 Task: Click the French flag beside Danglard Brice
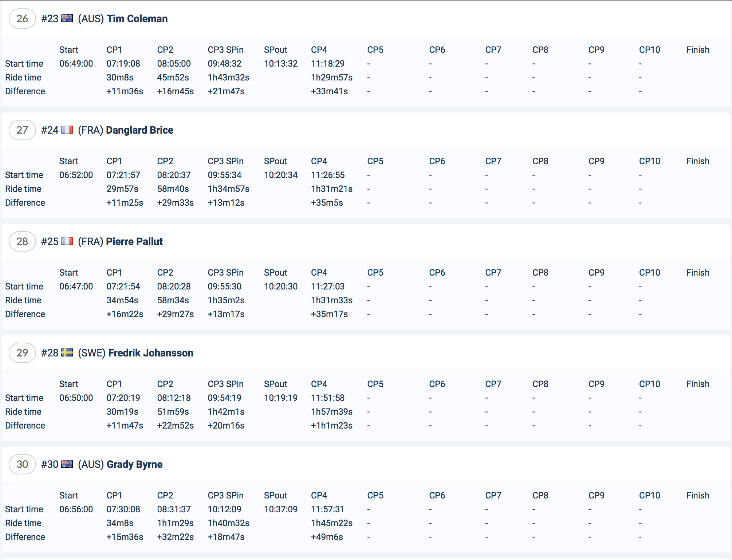(67, 130)
